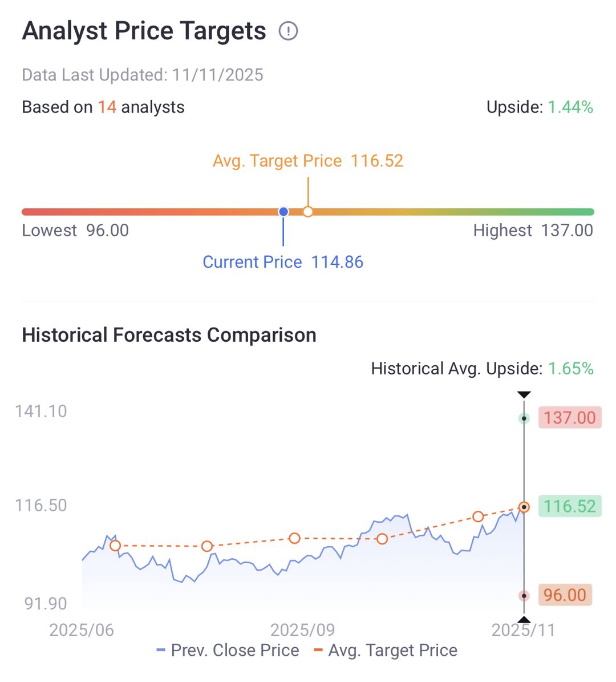The image size is (616, 682).
Task: Select the third orange target point near 2025/09
Action: (x=295, y=539)
